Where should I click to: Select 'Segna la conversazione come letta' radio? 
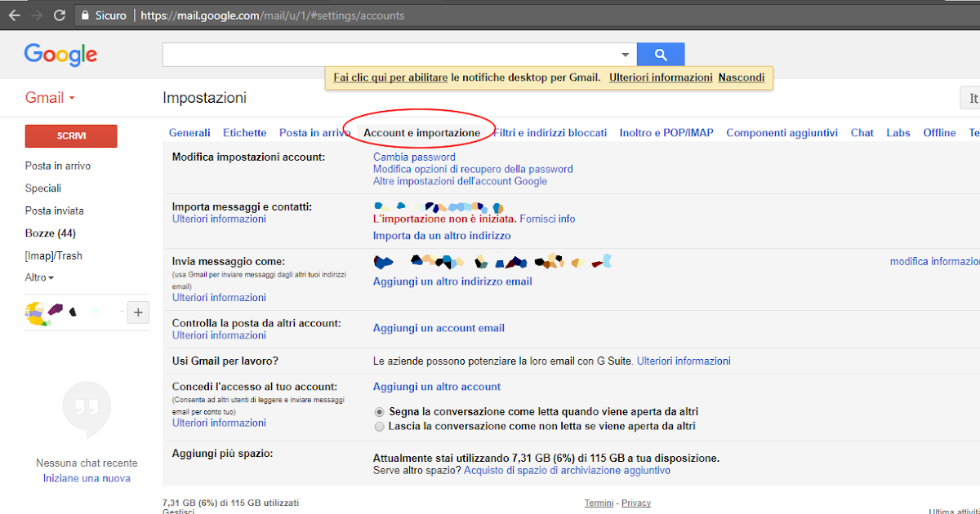coord(379,412)
